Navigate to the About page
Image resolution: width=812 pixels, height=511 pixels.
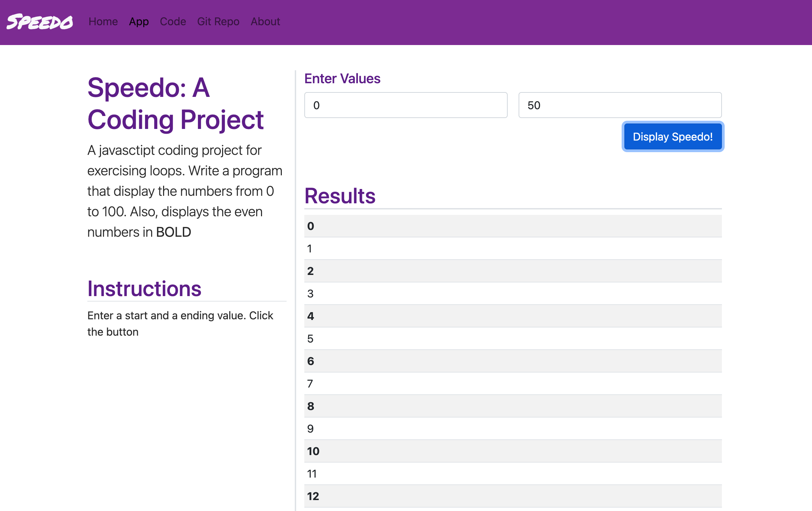265,21
